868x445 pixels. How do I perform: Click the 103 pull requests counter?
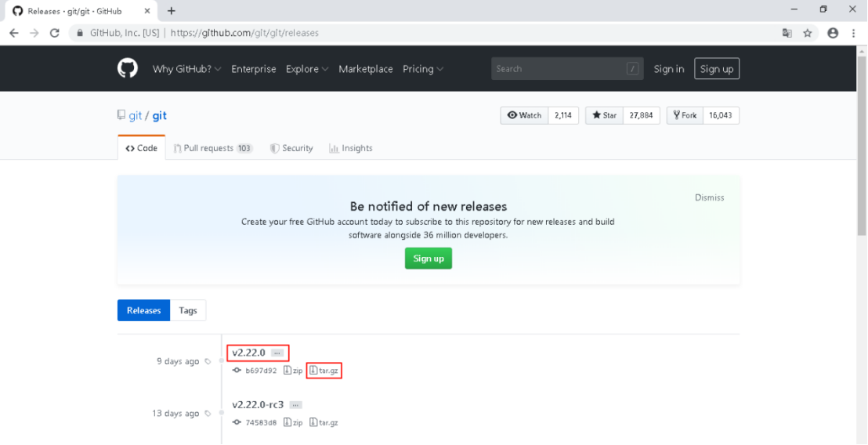point(244,148)
